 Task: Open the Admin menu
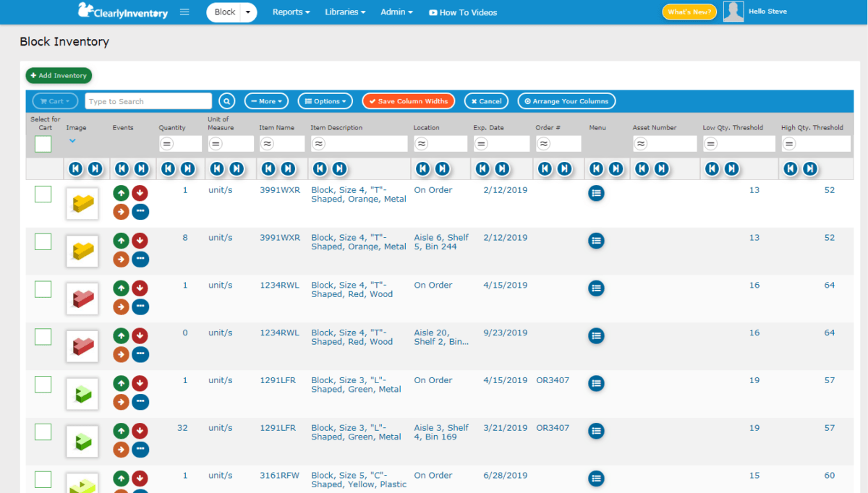tap(396, 12)
